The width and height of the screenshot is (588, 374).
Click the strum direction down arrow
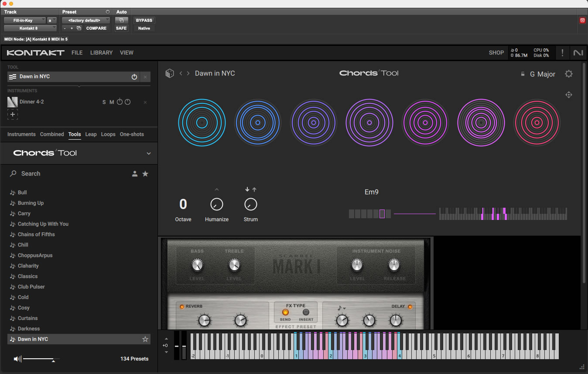pyautogui.click(x=247, y=189)
